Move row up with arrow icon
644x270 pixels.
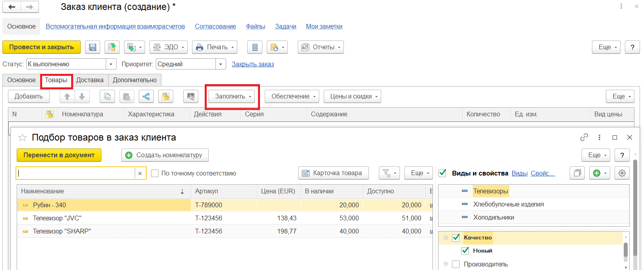(67, 96)
